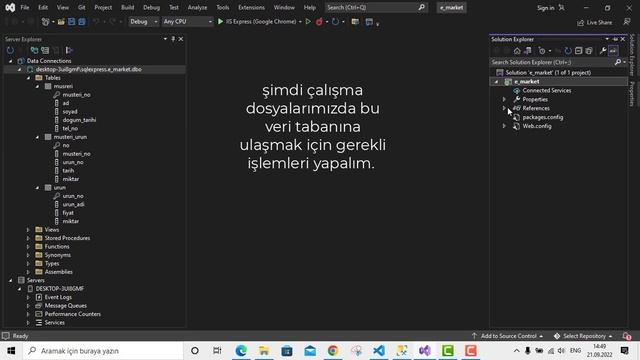Open Microsoft Edge from taskbar

click(241, 351)
